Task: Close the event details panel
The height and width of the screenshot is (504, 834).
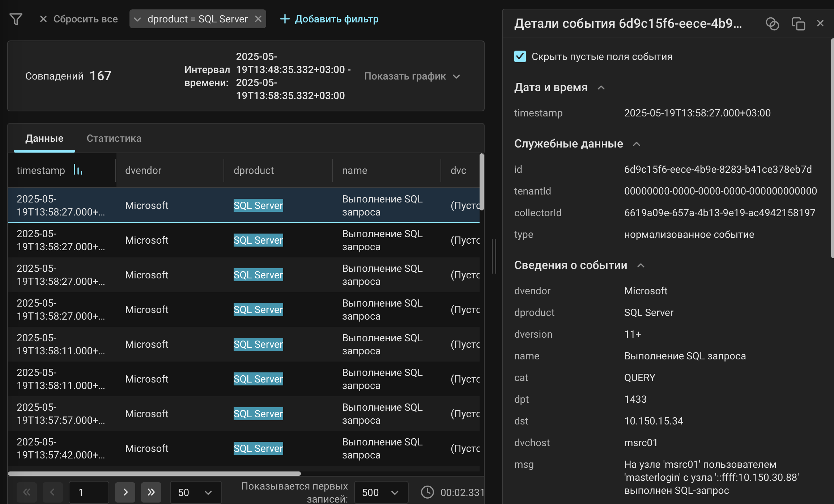Action: pyautogui.click(x=820, y=24)
